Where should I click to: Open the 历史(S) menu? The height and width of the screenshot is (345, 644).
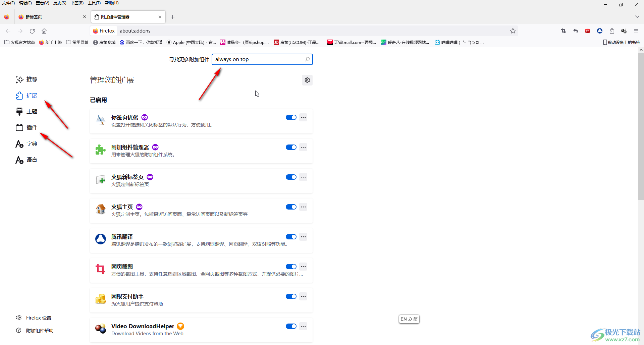coord(60,3)
